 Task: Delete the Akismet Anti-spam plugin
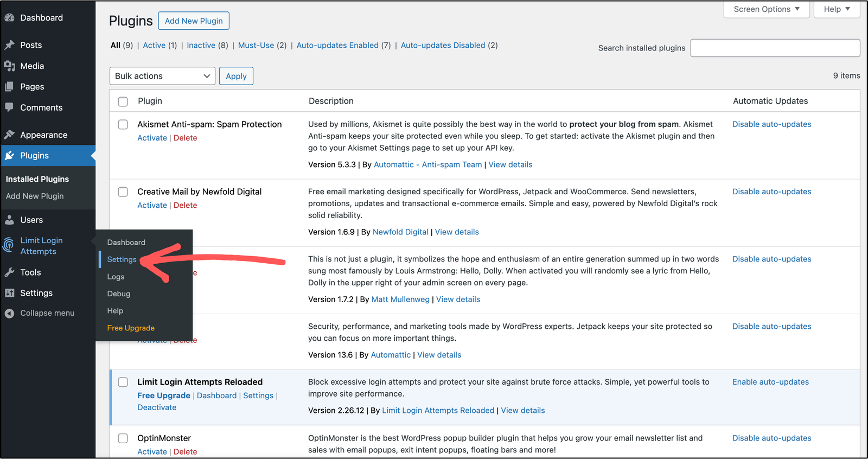[x=185, y=138]
